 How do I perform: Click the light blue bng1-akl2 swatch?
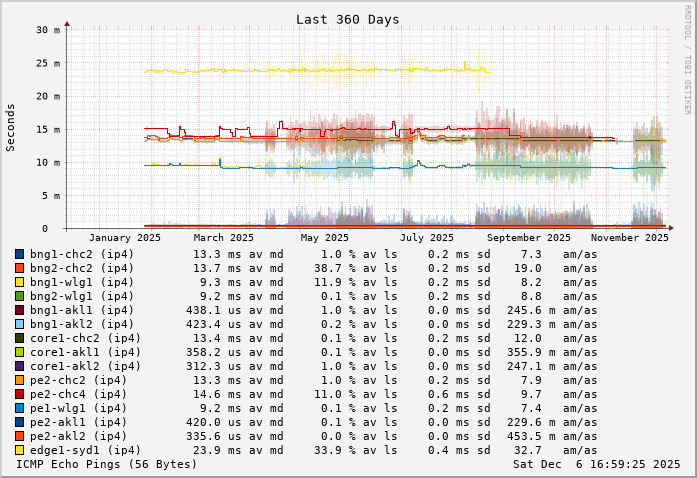(19, 324)
